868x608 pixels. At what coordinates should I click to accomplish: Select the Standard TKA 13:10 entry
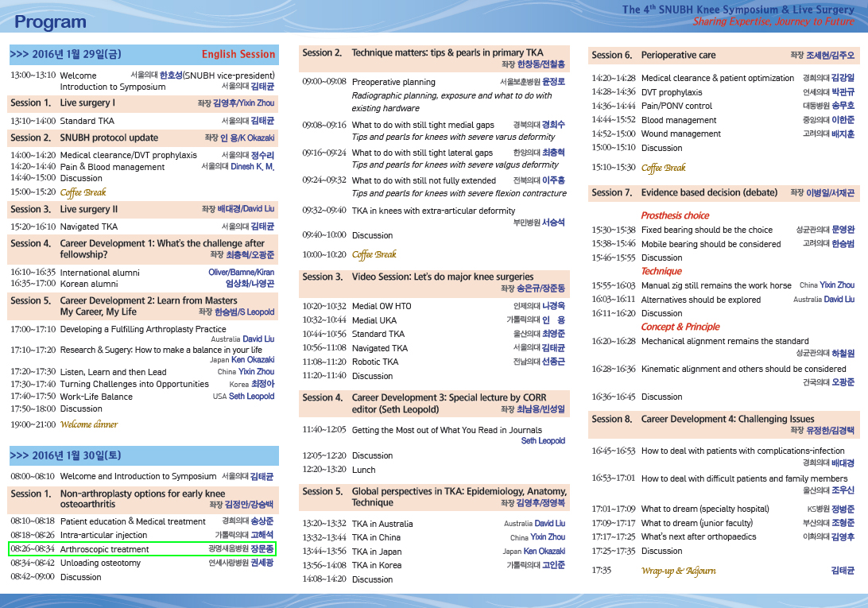click(142, 121)
